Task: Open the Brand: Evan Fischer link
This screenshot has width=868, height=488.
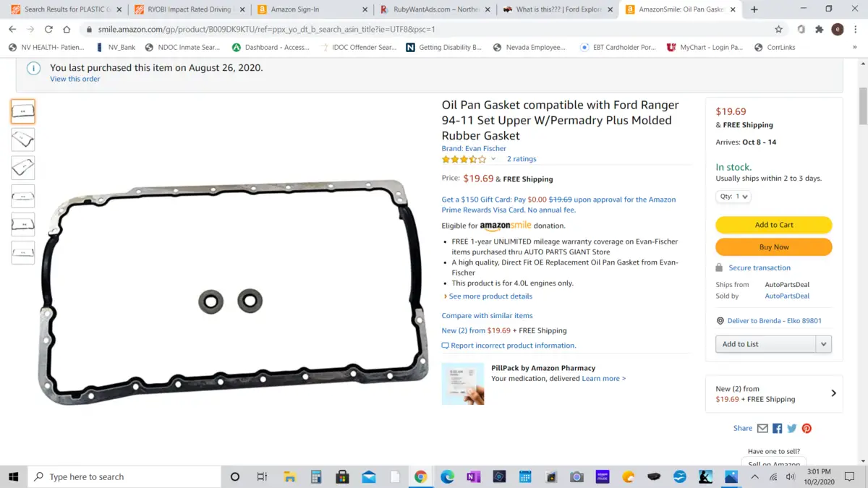Action: tap(474, 148)
